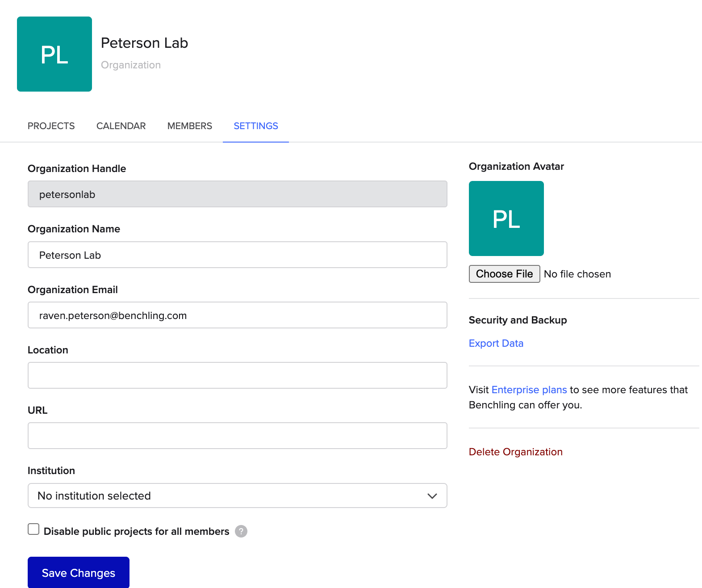This screenshot has width=702, height=588.
Task: Focus the Organization Name field
Action: (237, 255)
